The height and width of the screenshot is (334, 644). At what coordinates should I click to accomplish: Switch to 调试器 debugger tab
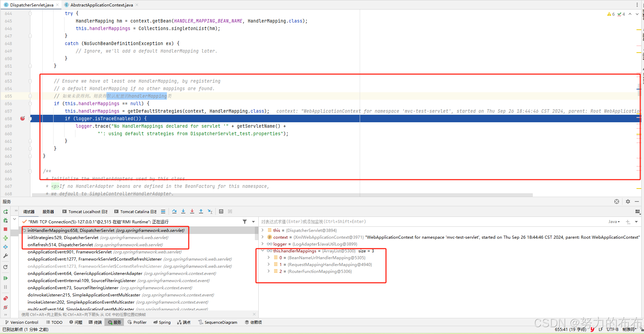coord(29,212)
